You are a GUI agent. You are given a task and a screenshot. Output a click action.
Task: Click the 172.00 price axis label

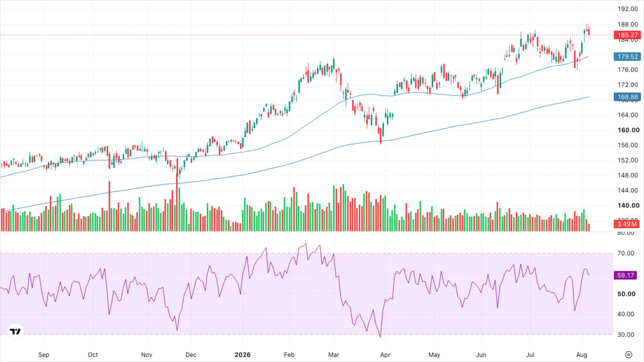628,85
